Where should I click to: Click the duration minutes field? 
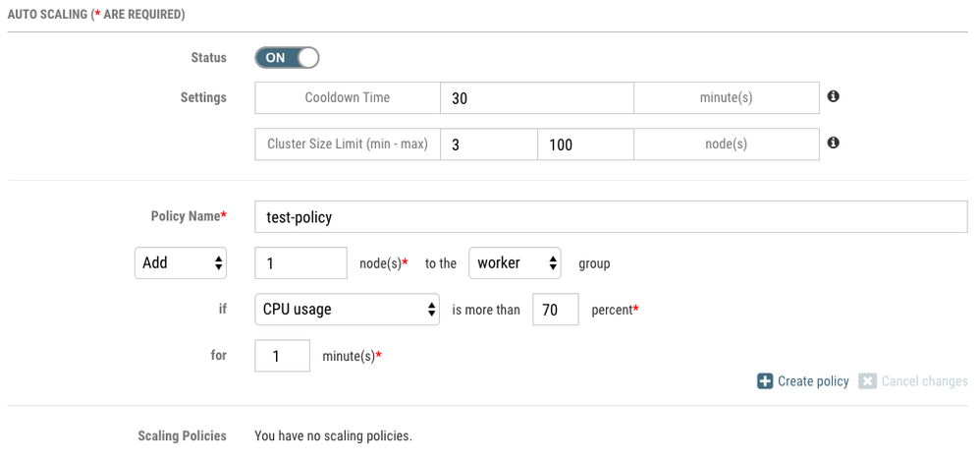click(282, 355)
